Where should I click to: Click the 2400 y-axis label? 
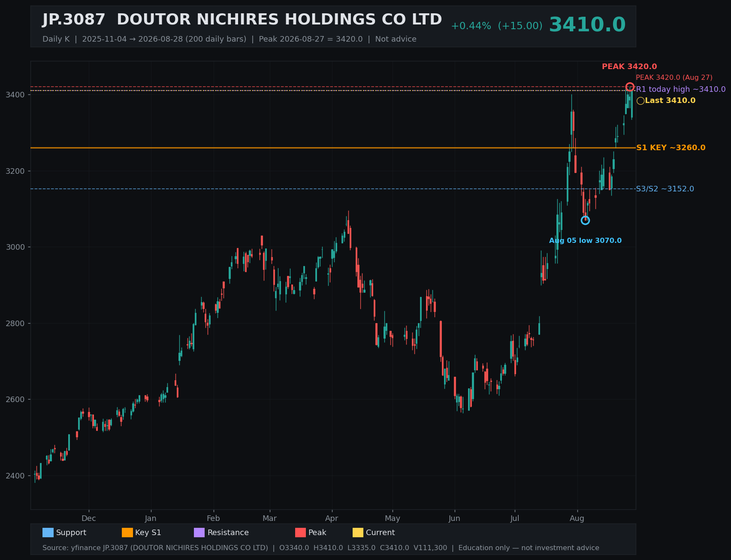(x=15, y=476)
